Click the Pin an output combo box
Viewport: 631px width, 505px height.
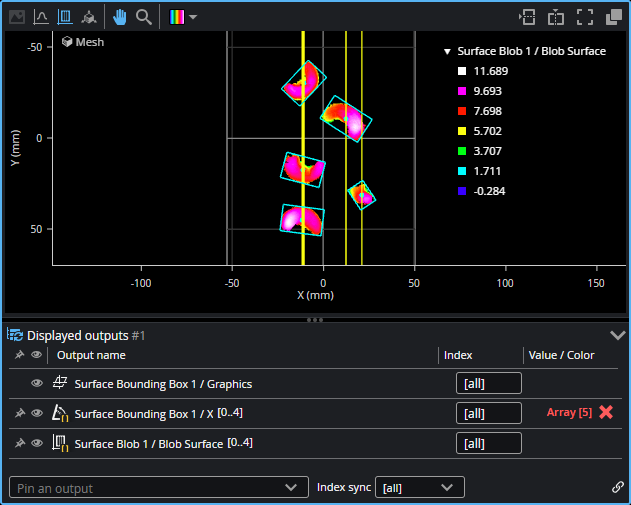point(157,487)
